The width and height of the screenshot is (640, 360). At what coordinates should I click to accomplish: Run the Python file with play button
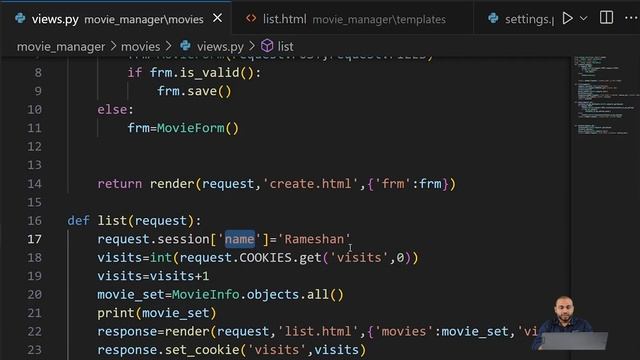click(567, 18)
